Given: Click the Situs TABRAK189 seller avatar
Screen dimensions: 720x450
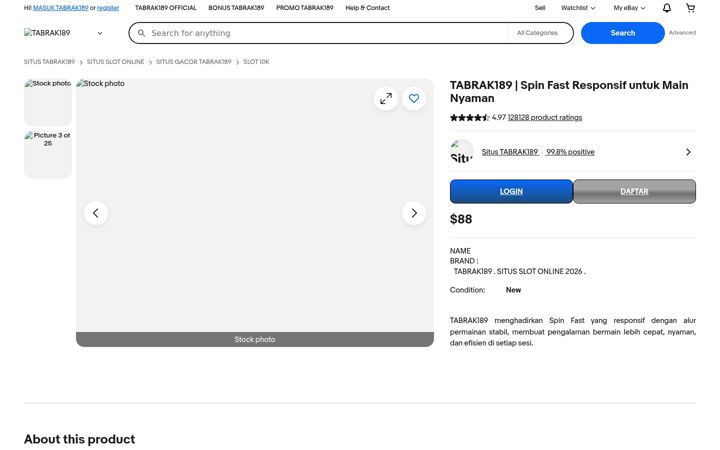Looking at the screenshot, I should click(x=461, y=152).
